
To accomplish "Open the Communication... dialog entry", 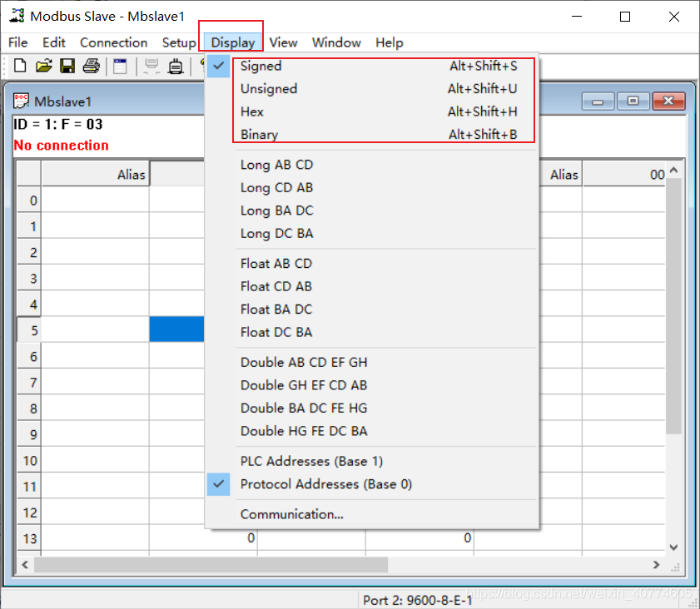I will [x=372, y=514].
